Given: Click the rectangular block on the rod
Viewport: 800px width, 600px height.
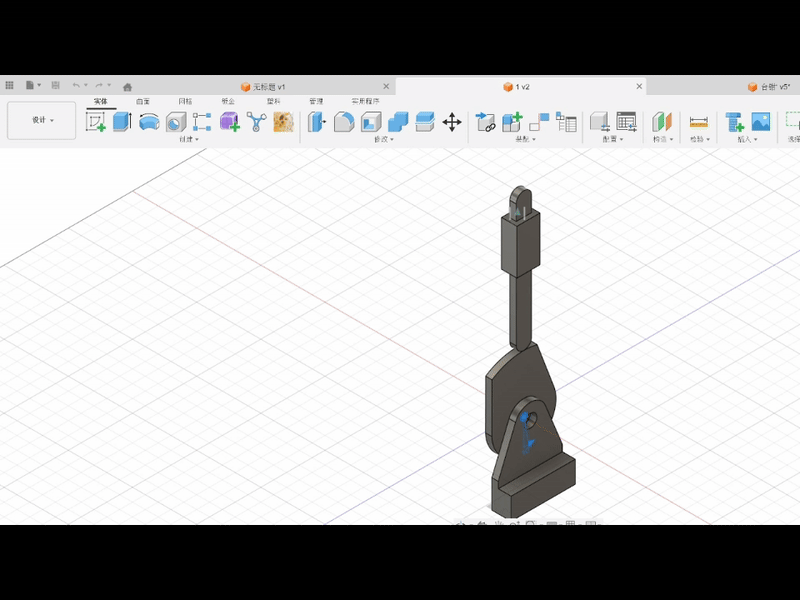Looking at the screenshot, I should point(520,245).
